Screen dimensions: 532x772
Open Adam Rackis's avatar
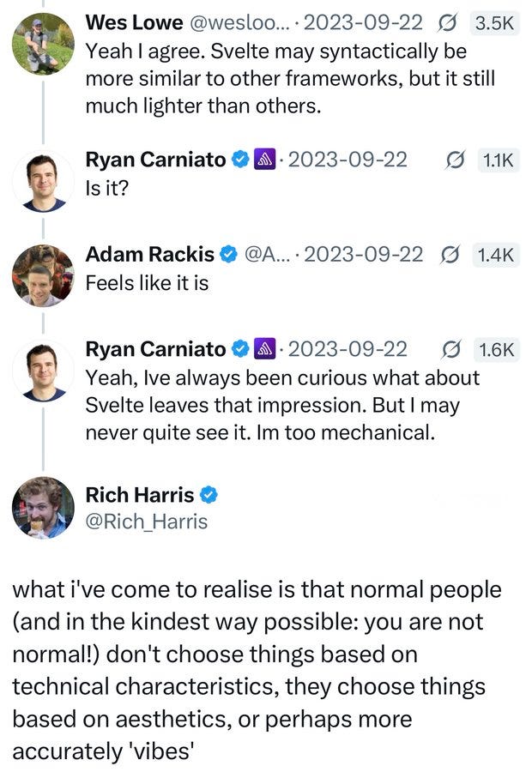(x=44, y=275)
